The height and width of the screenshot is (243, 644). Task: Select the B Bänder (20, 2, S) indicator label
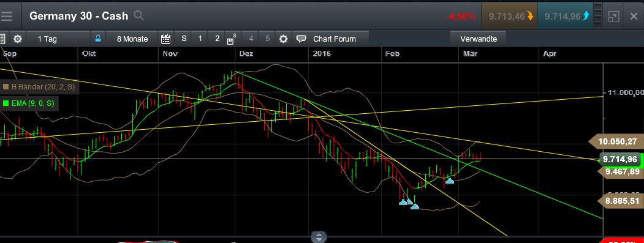coord(42,87)
